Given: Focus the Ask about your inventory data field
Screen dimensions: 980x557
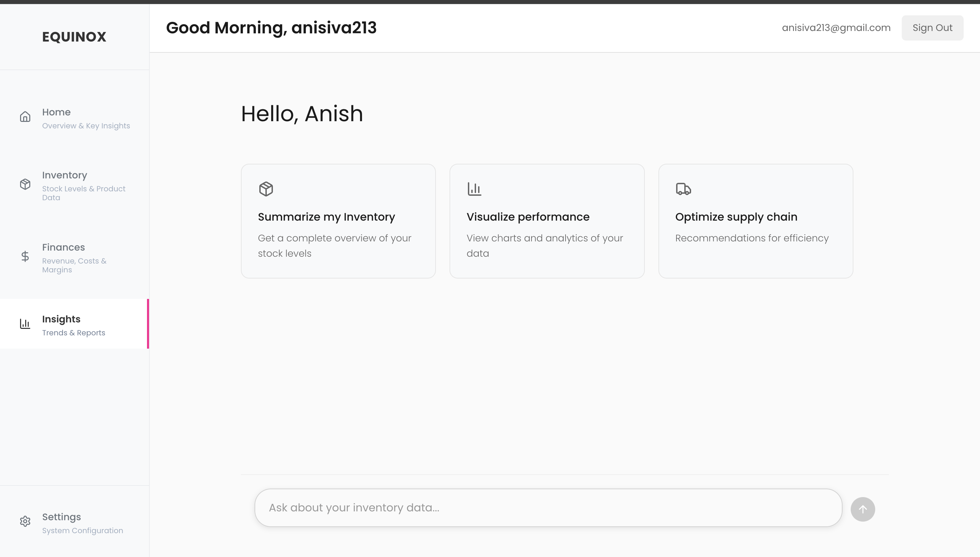Looking at the screenshot, I should click(548, 508).
